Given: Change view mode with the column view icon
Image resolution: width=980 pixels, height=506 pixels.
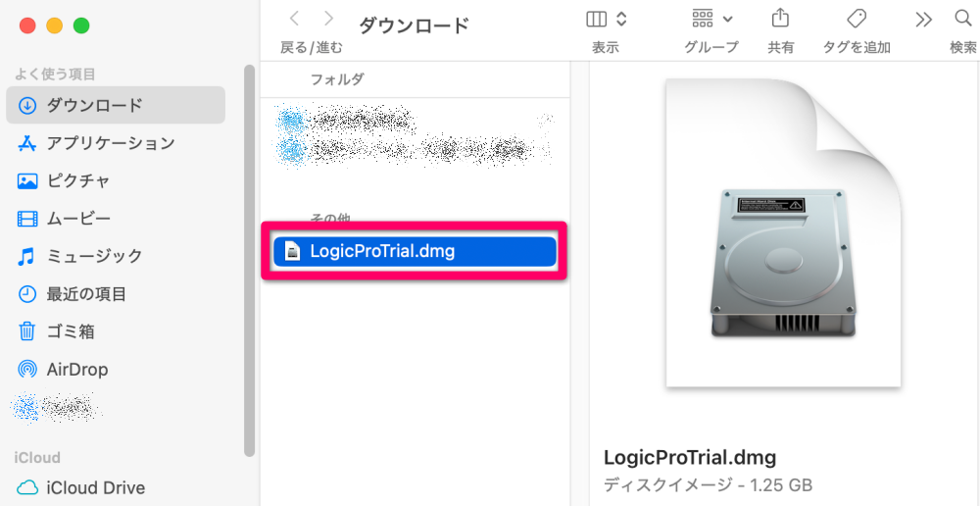Looking at the screenshot, I should (596, 20).
